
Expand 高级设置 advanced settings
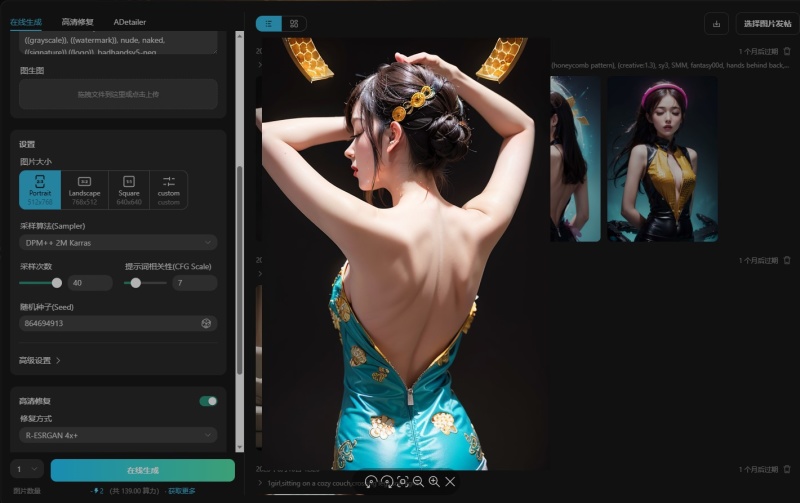click(40, 360)
